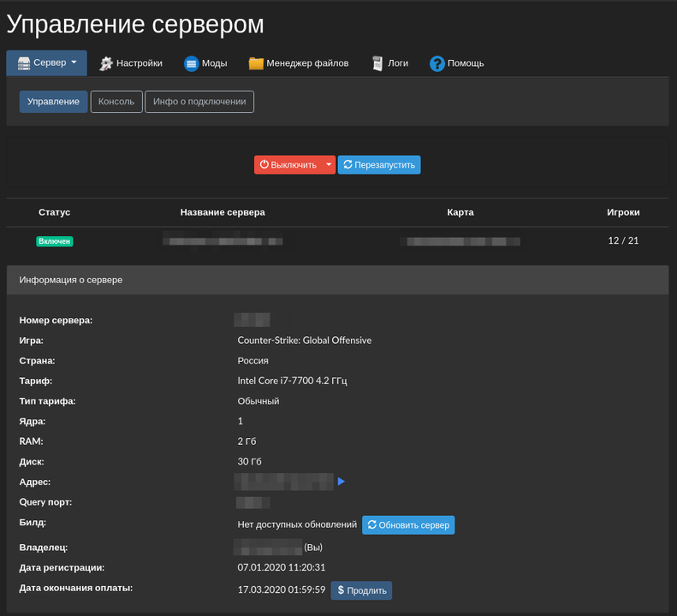Click the Перезапустить button
This screenshot has width=677, height=616.
pos(379,165)
